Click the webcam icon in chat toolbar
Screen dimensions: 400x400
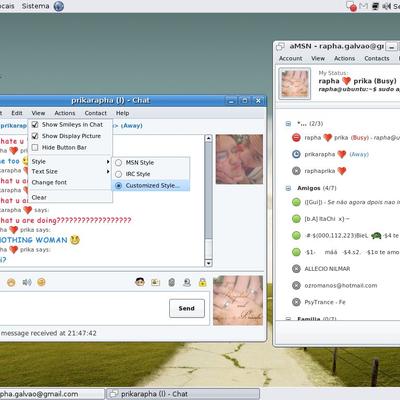(x=187, y=283)
